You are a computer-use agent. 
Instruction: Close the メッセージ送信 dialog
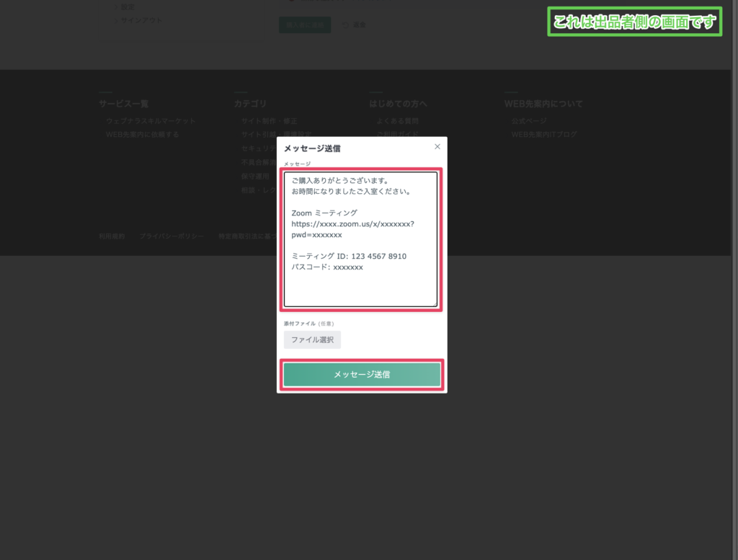437,147
